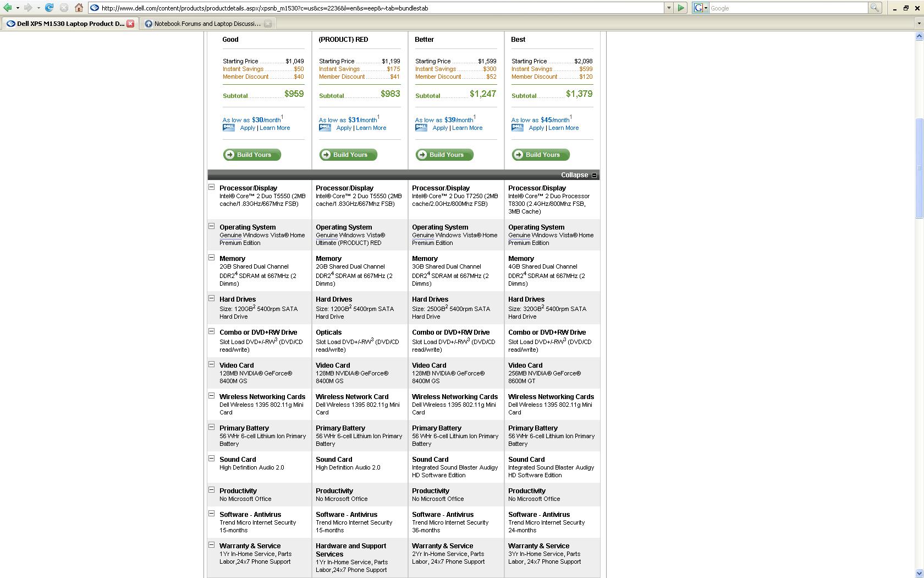Image resolution: width=924 pixels, height=578 pixels.
Task: Close the Notebook Forums tab
Action: [268, 24]
